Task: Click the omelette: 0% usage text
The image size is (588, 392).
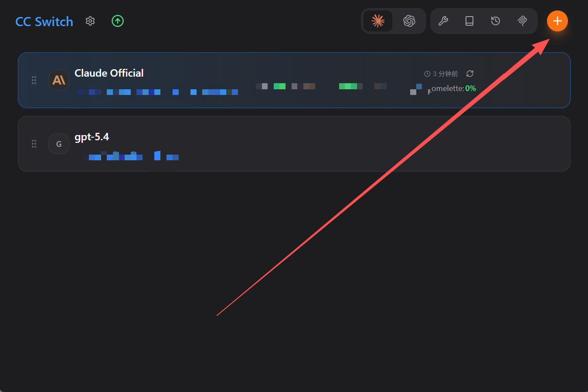Action: [x=453, y=88]
